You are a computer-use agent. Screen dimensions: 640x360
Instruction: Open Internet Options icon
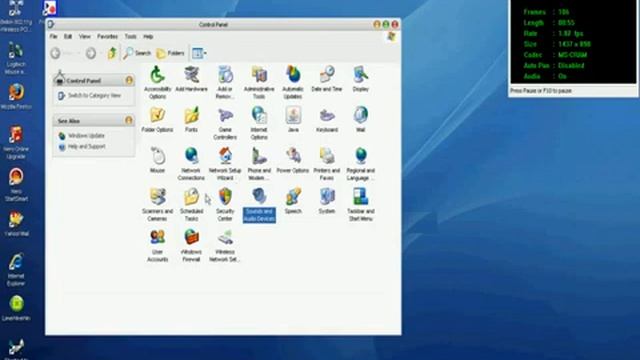pyautogui.click(x=259, y=123)
